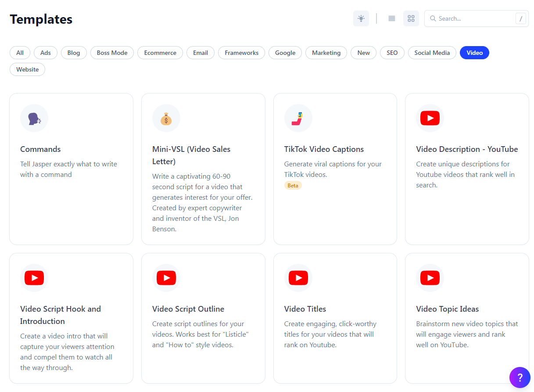Show New templates
534x392 pixels.
point(363,53)
